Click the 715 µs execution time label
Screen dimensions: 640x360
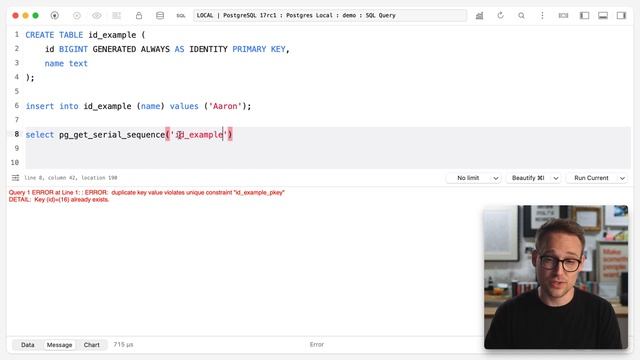(123, 345)
